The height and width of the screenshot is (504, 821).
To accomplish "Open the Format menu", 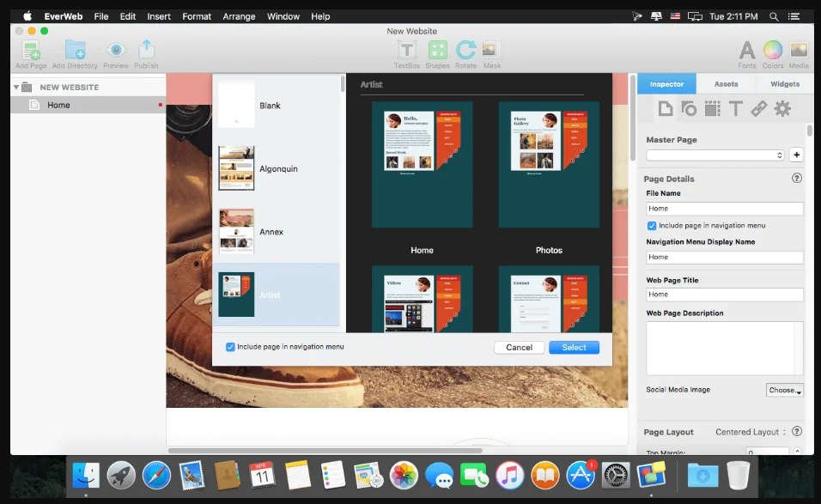I will pos(197,16).
